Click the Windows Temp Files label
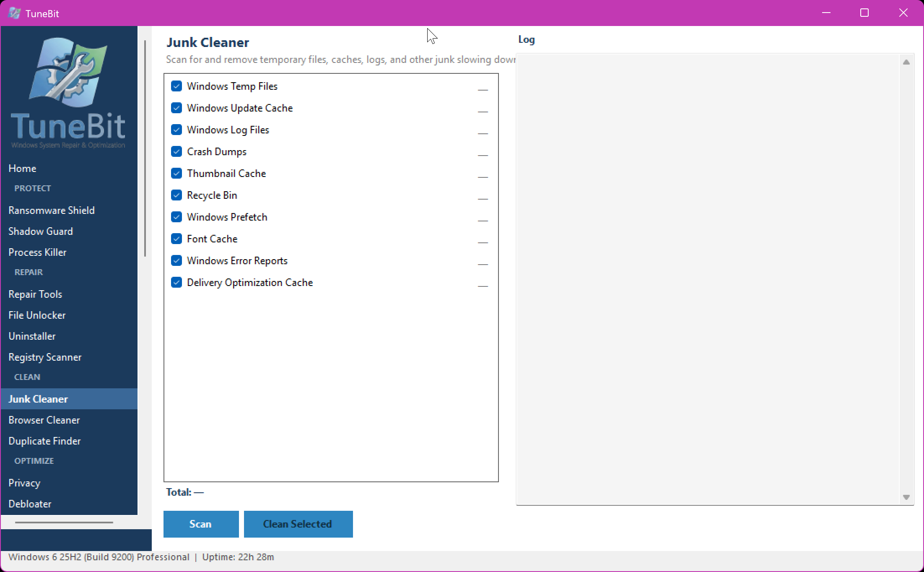 click(232, 86)
